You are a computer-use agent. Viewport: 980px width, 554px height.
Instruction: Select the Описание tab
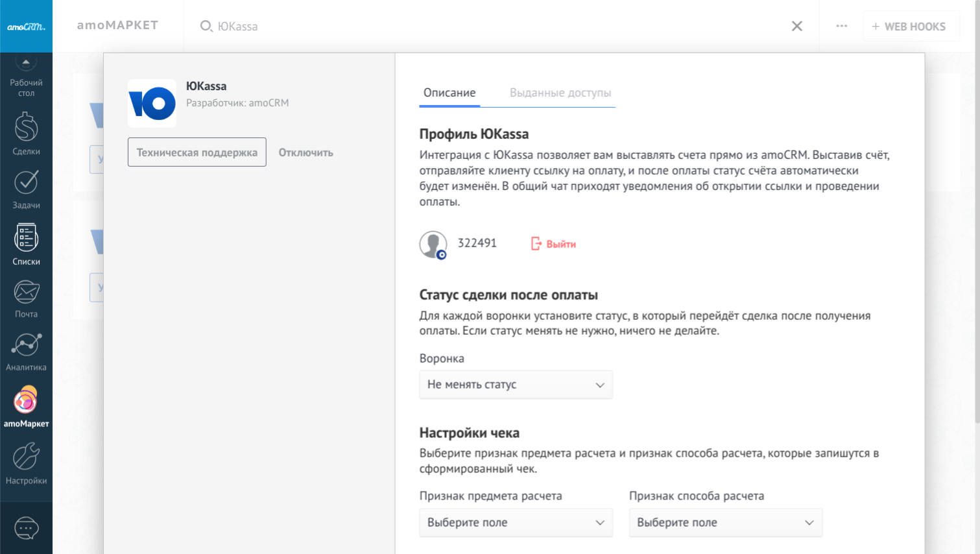pos(449,93)
